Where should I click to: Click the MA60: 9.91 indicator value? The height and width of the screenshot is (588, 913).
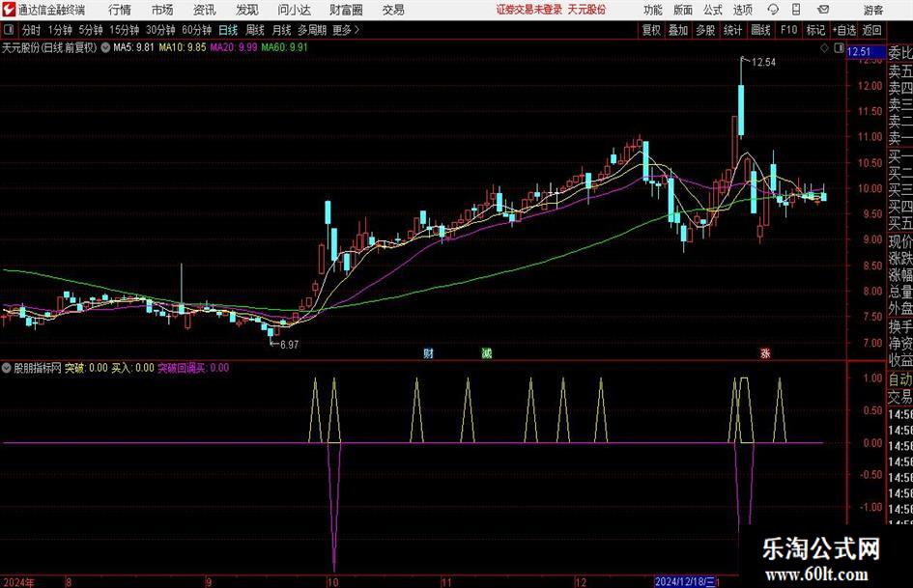[285, 47]
